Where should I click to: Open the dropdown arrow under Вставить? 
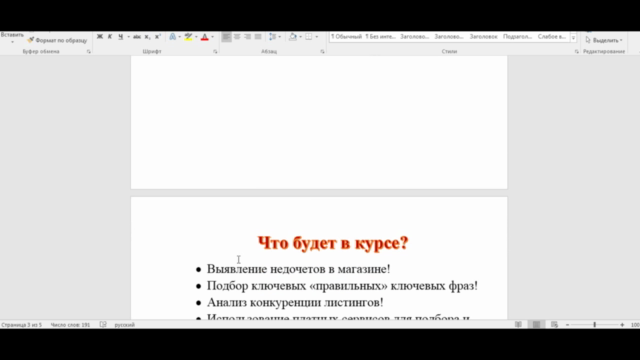coord(12,42)
